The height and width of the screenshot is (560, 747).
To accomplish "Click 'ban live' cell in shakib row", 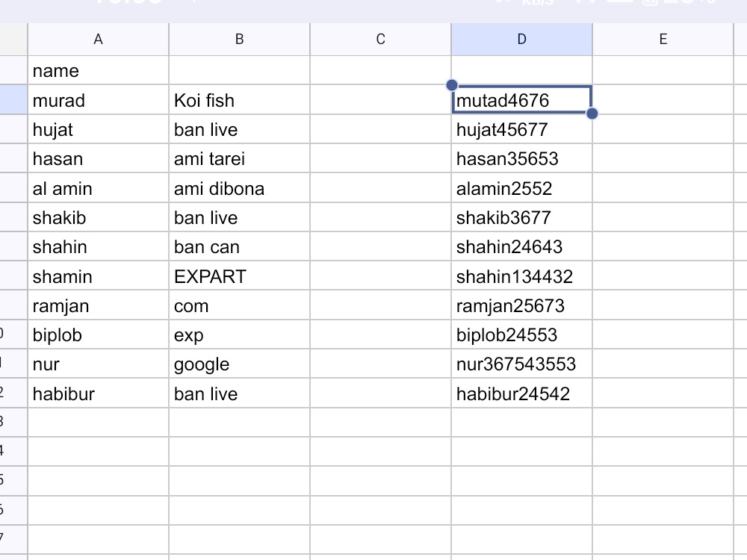I will (x=239, y=217).
